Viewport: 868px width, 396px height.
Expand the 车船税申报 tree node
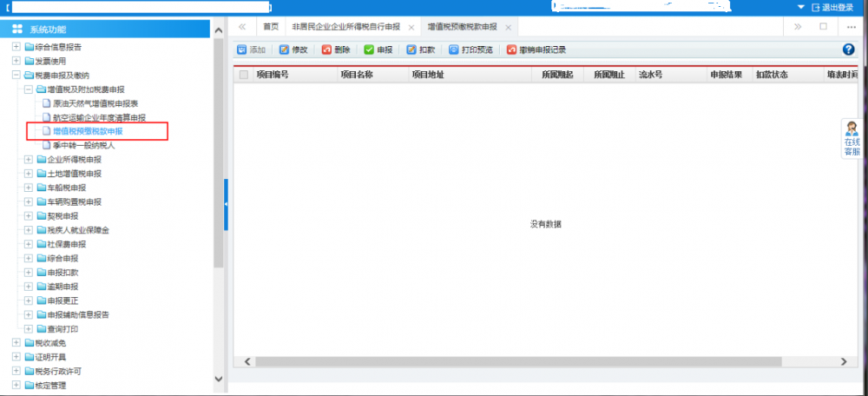[29, 188]
